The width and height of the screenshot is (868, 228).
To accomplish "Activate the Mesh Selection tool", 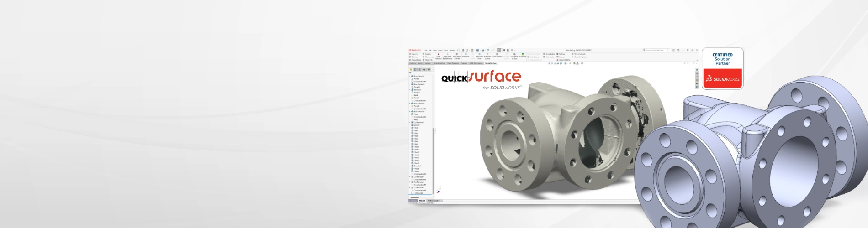I will 439,57.
